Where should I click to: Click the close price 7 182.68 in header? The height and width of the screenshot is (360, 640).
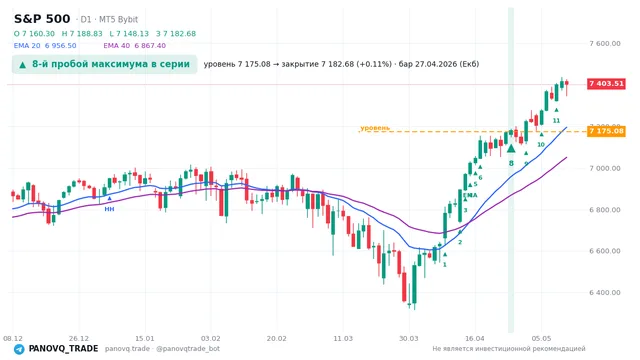coord(176,33)
